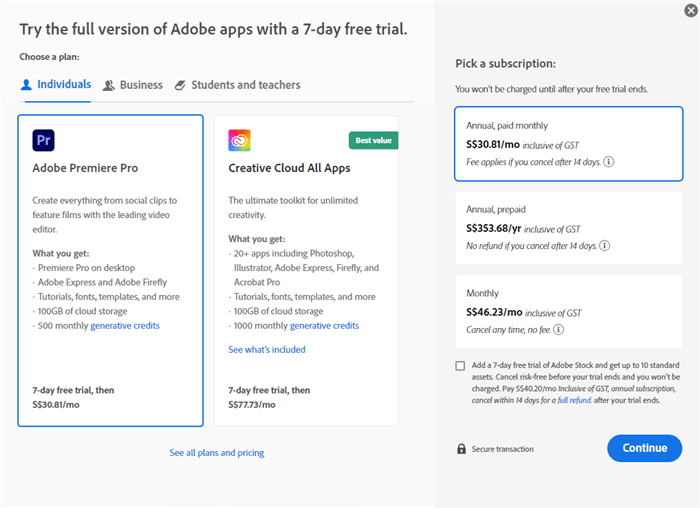Choose Annual, paid monthly subscription
This screenshot has width=700, height=508.
click(x=568, y=144)
